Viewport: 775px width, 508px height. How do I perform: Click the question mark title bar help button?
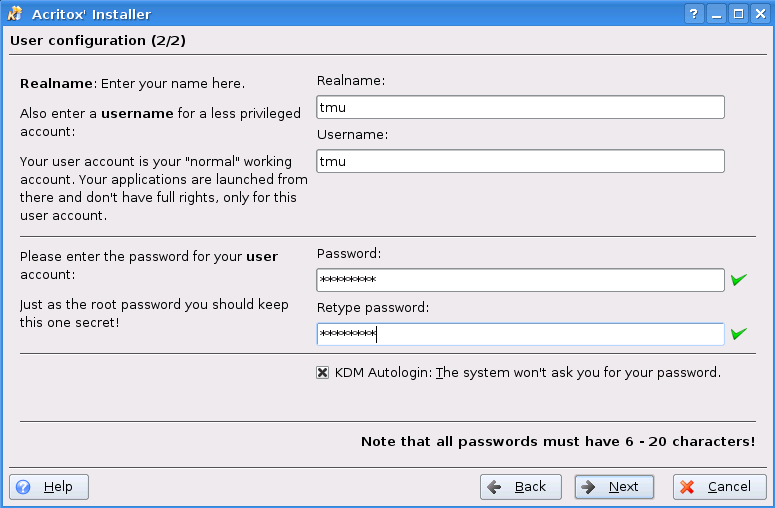694,14
